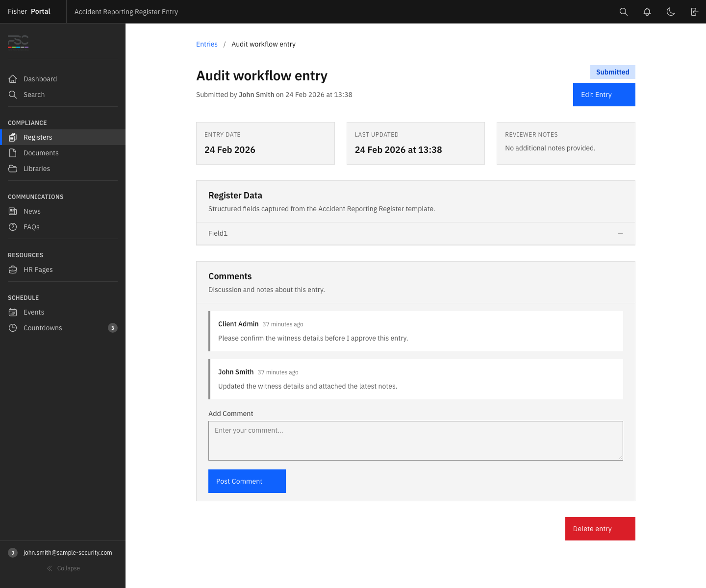Go to the News section
This screenshot has height=588, width=706.
(32, 211)
